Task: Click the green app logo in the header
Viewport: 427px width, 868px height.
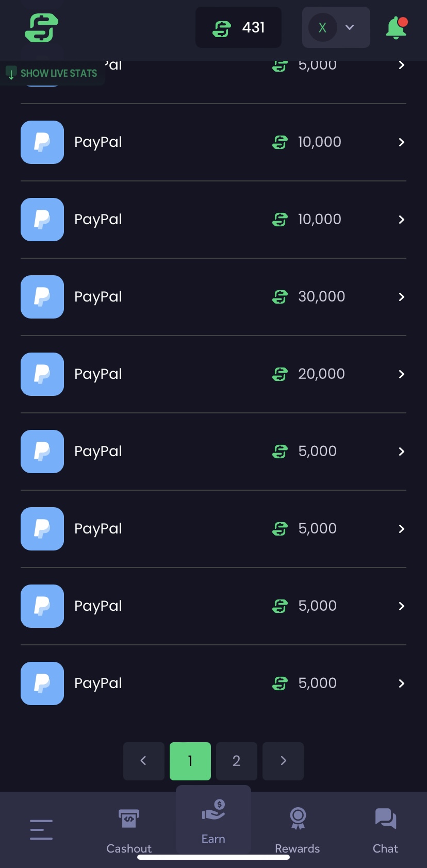Action: [x=41, y=27]
